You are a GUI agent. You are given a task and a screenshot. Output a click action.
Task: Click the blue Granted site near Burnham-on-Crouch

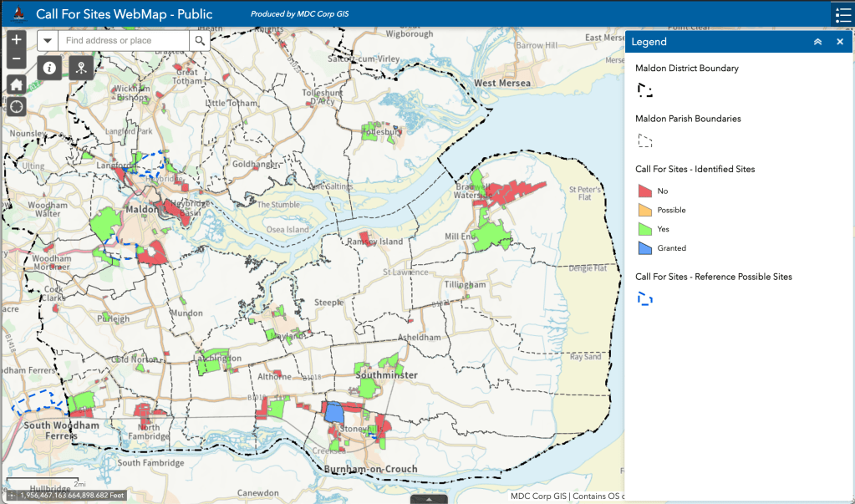click(x=333, y=411)
